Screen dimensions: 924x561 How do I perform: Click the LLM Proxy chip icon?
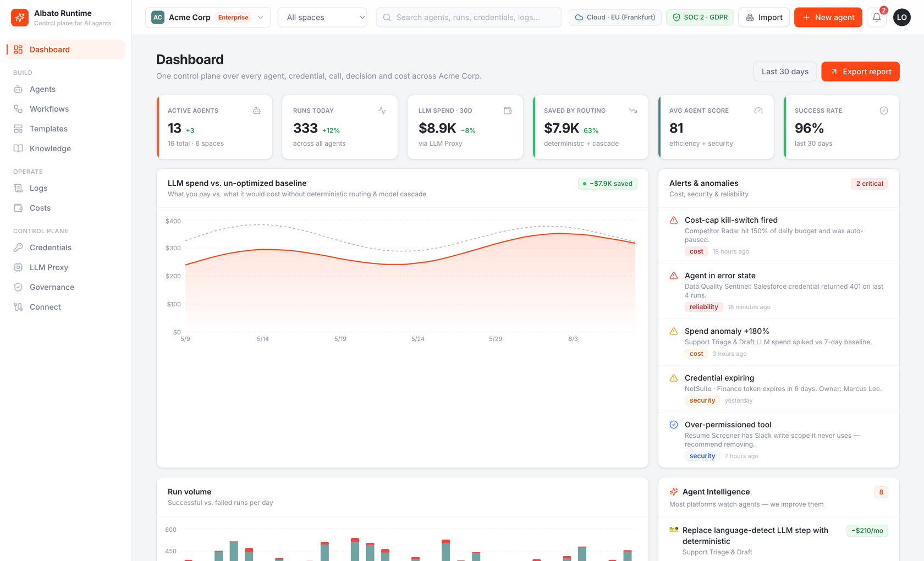[18, 267]
